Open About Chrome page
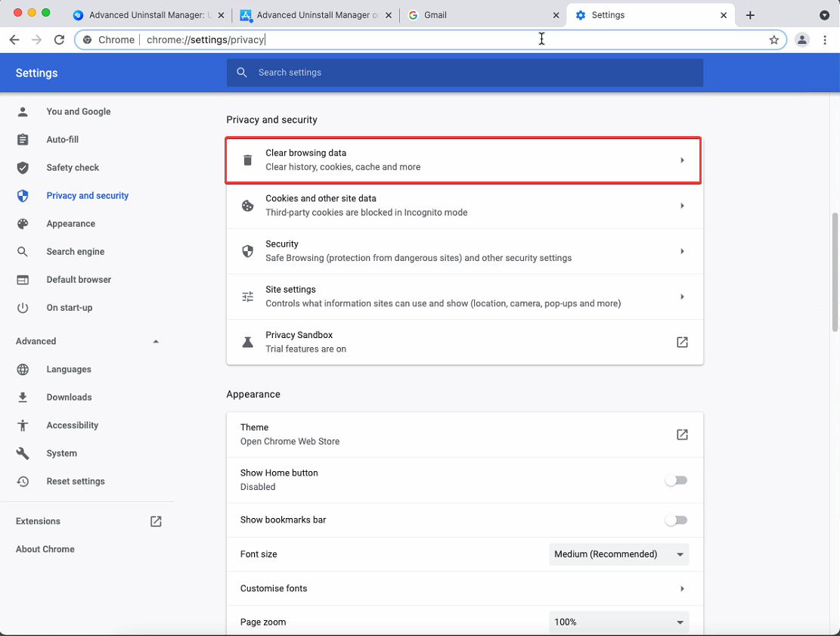Image resolution: width=840 pixels, height=636 pixels. tap(45, 549)
